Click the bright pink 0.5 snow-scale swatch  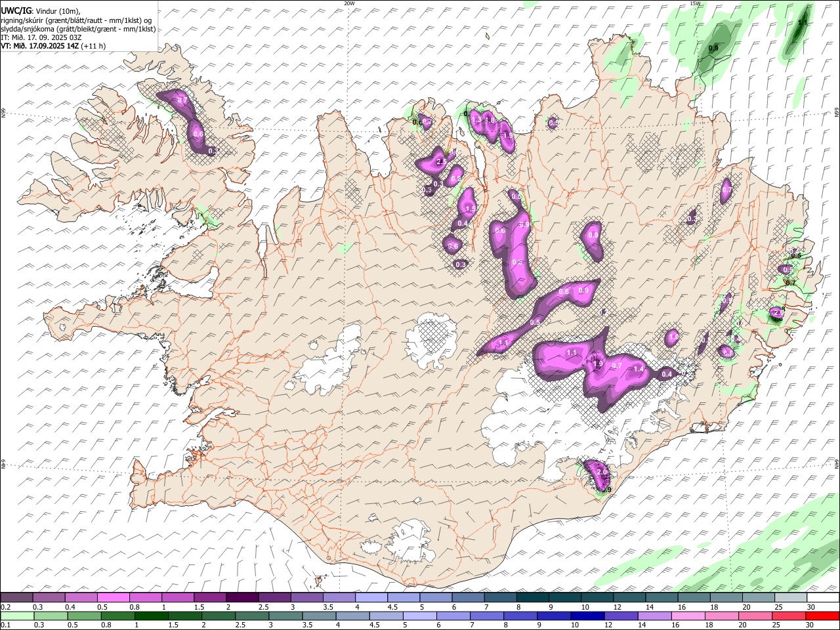tap(113, 597)
